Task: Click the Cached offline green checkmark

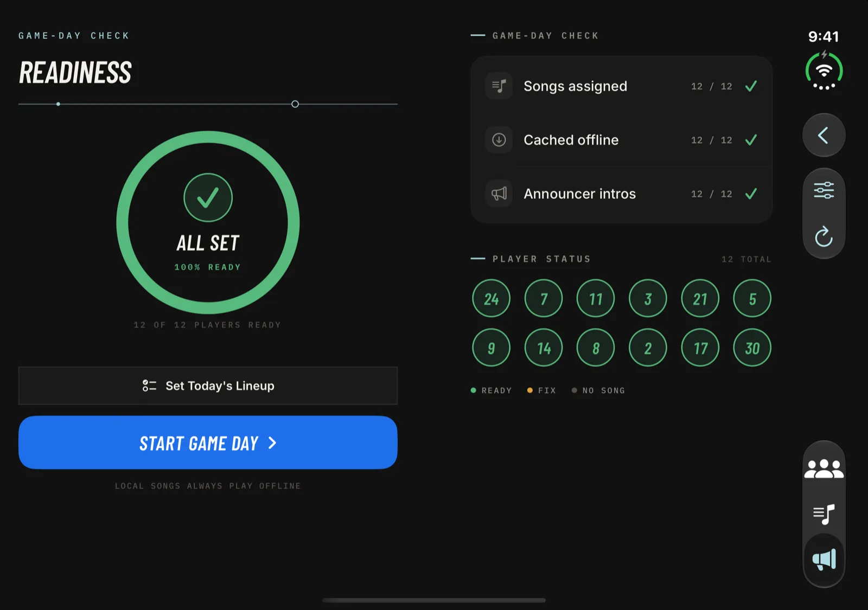Action: point(751,140)
